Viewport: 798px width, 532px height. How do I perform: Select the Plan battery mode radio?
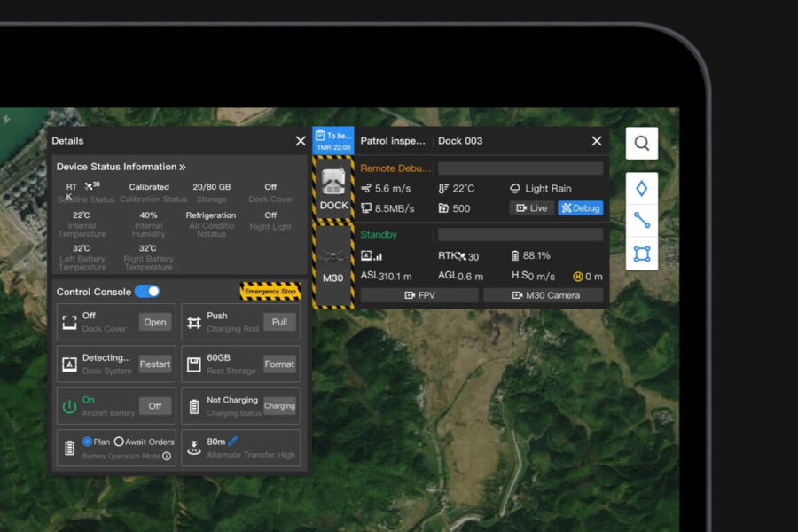tap(87, 442)
